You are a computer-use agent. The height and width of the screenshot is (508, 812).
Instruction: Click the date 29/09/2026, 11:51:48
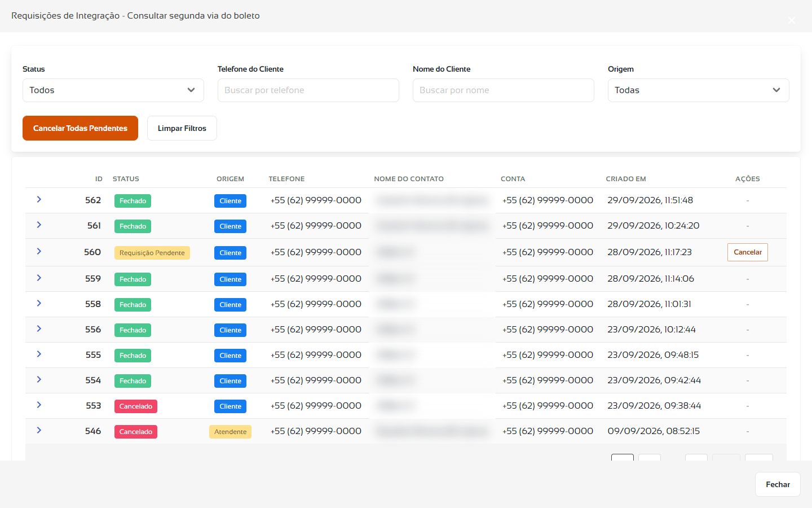coord(650,200)
